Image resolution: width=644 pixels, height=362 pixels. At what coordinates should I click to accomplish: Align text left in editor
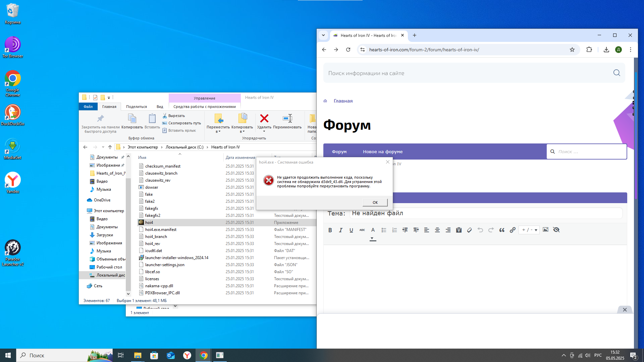tap(427, 230)
